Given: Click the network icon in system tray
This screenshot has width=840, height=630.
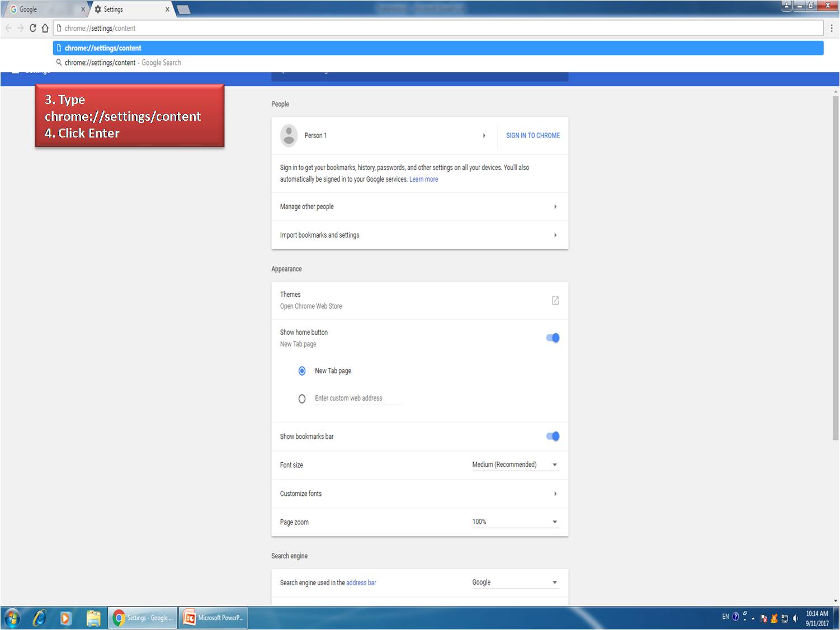Looking at the screenshot, I should 785,618.
